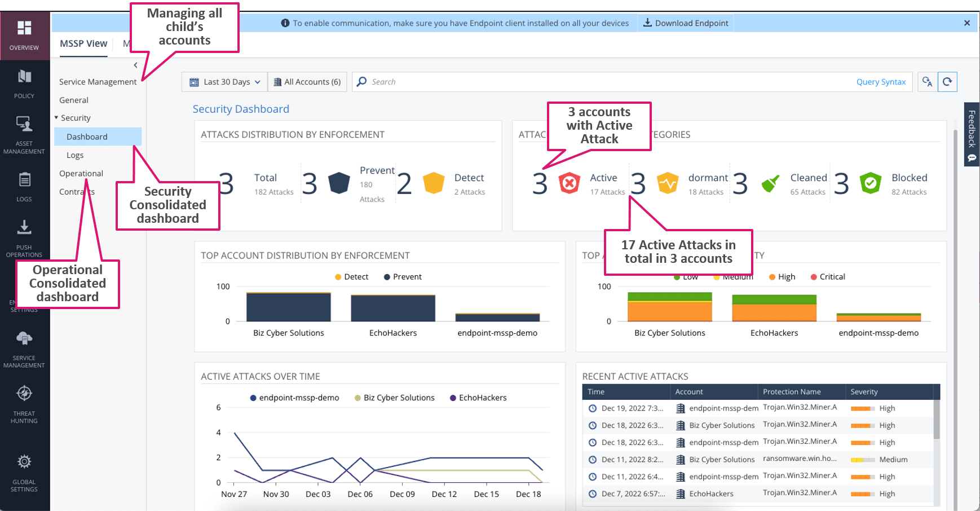Open the Policy sidebar icon

coord(24,84)
